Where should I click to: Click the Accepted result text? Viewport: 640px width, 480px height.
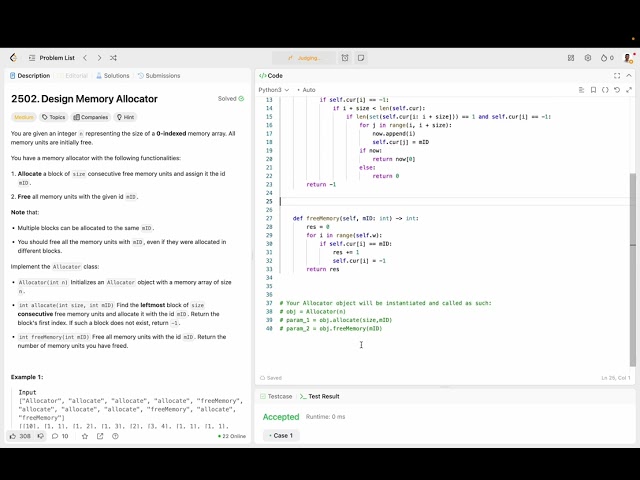tap(281, 417)
